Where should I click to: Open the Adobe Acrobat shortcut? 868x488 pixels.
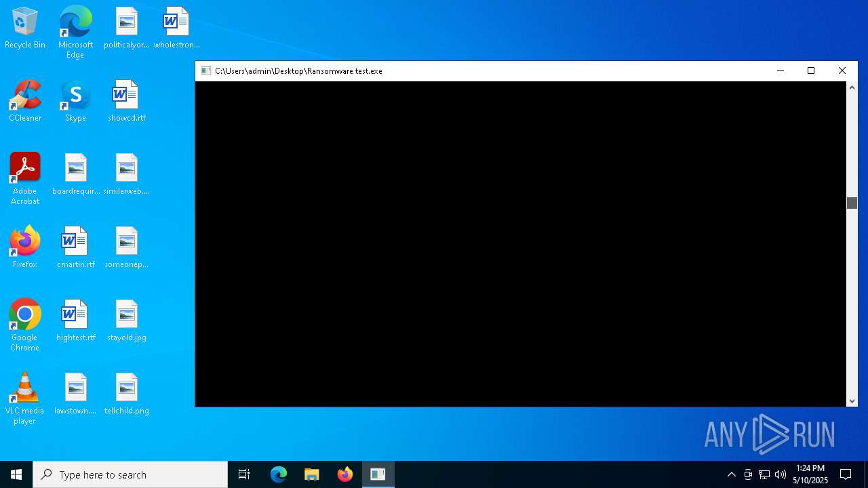click(x=25, y=179)
